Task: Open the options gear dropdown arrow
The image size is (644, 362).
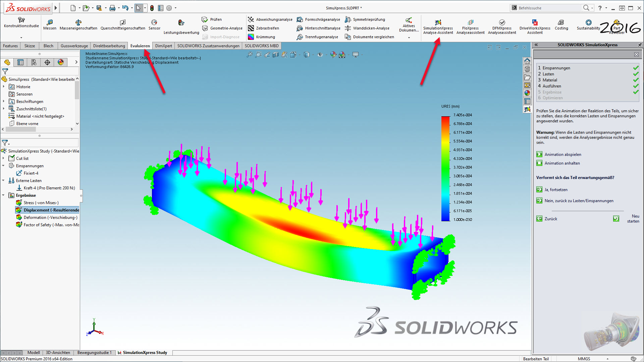Action: point(175,8)
